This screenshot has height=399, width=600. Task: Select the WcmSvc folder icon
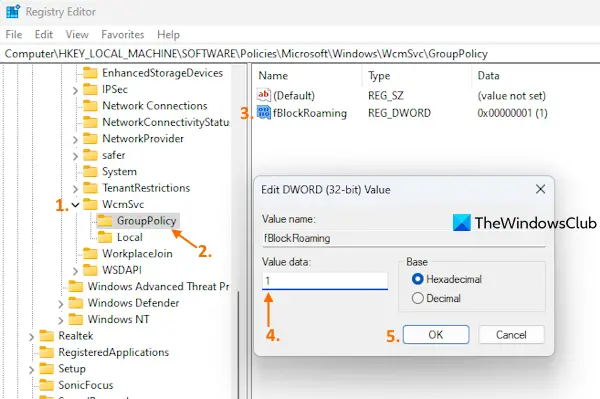(90, 205)
